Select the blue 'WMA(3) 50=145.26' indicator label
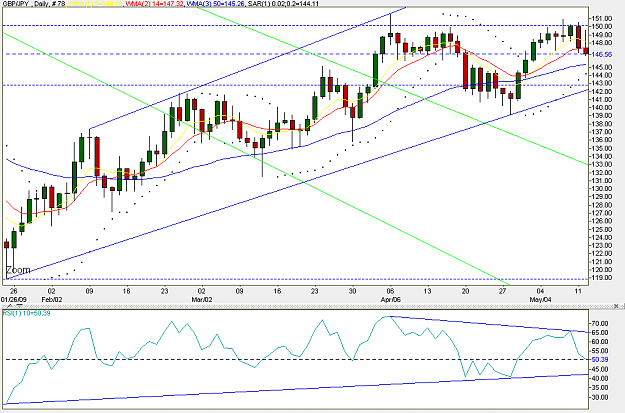 point(216,4)
